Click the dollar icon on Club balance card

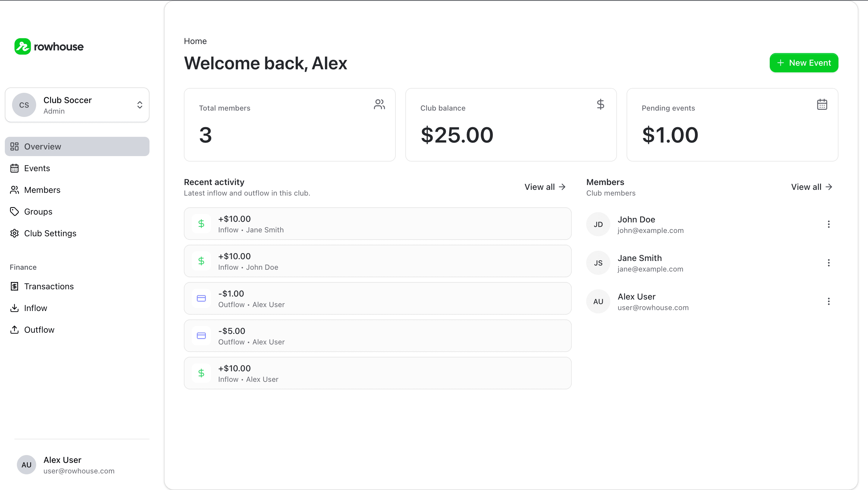(600, 104)
